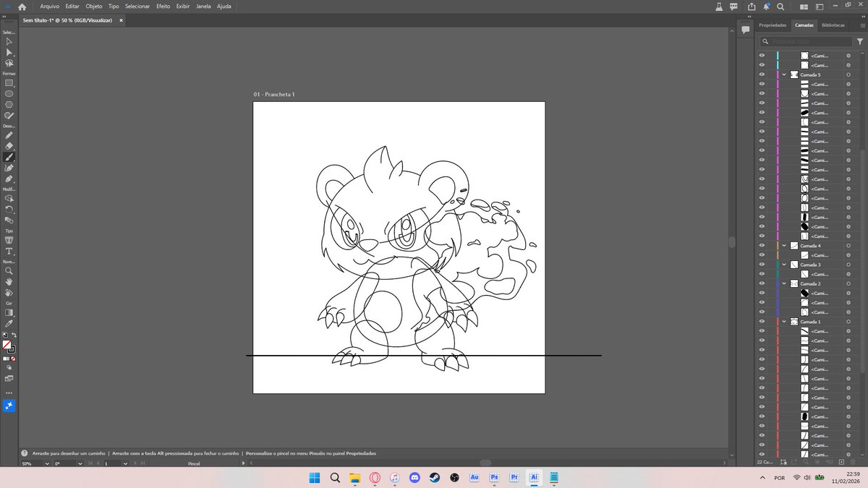Screen dimensions: 868x488
Task: Hide Camada 5 layer visibility eye
Action: click(762, 74)
